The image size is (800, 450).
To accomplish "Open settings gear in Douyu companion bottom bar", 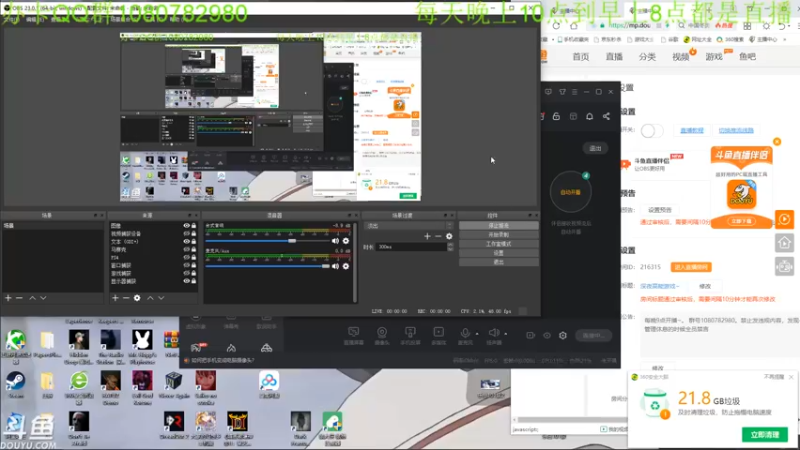I will tap(563, 335).
